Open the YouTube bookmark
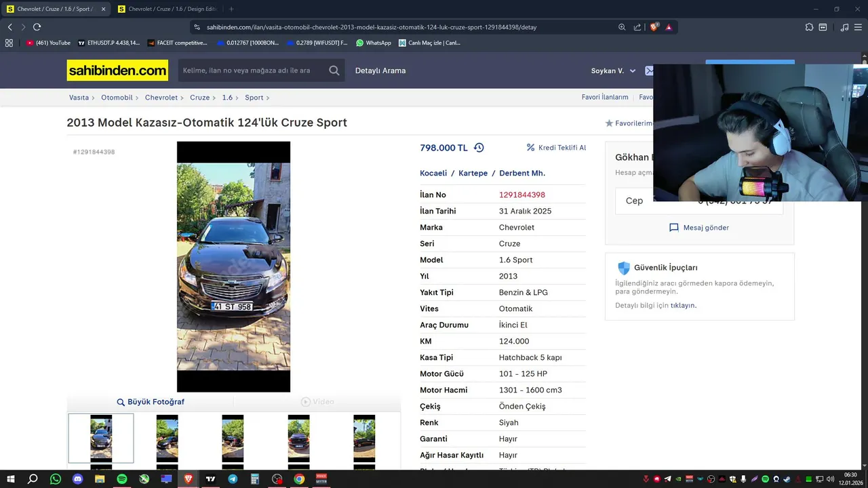This screenshot has height=488, width=868. click(x=48, y=43)
